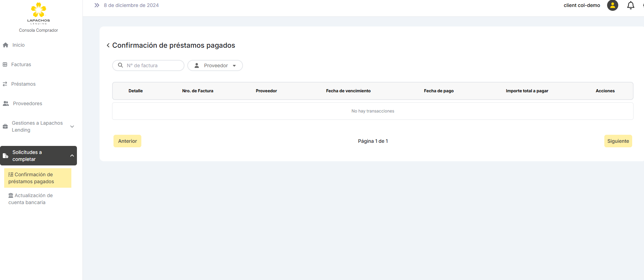The image size is (644, 280).
Task: Open the user profile avatar icon
Action: [612, 5]
